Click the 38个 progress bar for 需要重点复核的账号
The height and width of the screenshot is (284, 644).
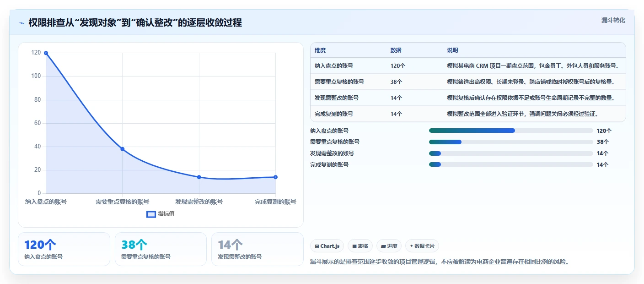pyautogui.click(x=511, y=142)
